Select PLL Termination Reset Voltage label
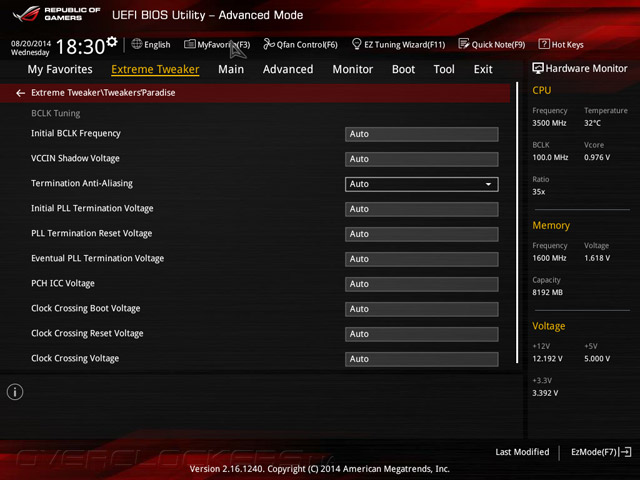 click(92, 233)
